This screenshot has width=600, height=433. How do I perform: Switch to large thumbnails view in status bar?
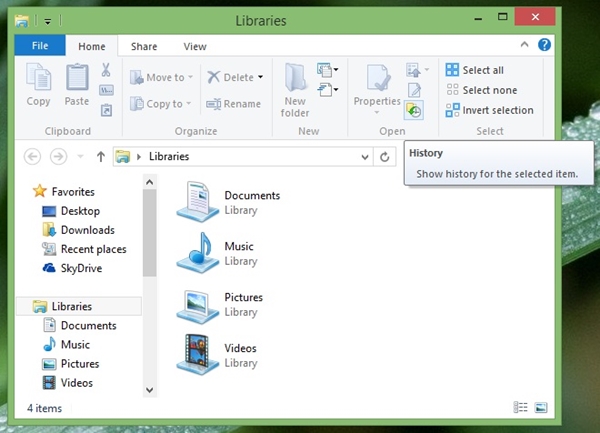[x=541, y=408]
